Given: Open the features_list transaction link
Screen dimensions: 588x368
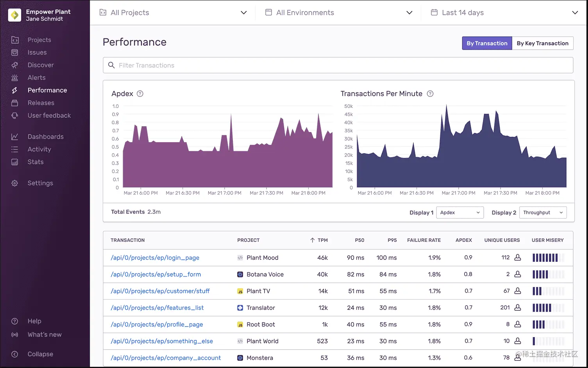Looking at the screenshot, I should click(x=157, y=308).
